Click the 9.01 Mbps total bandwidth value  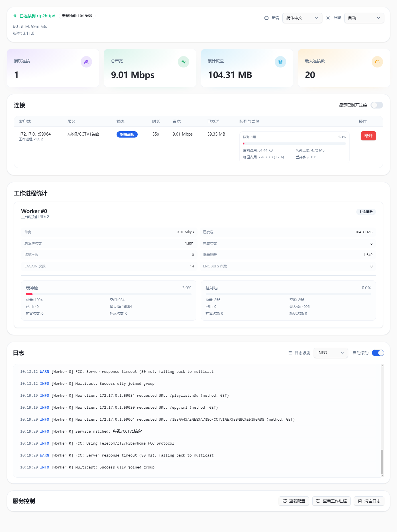tap(133, 75)
